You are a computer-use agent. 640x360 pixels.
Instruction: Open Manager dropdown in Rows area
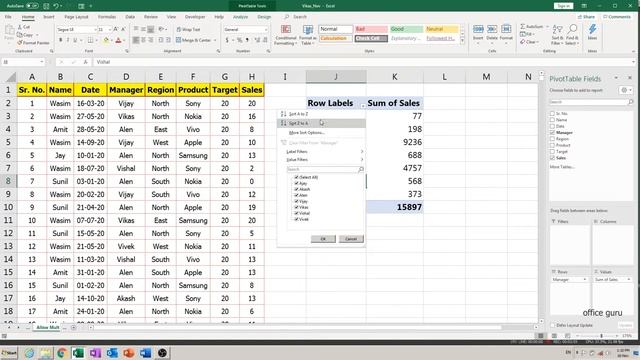tap(584, 280)
